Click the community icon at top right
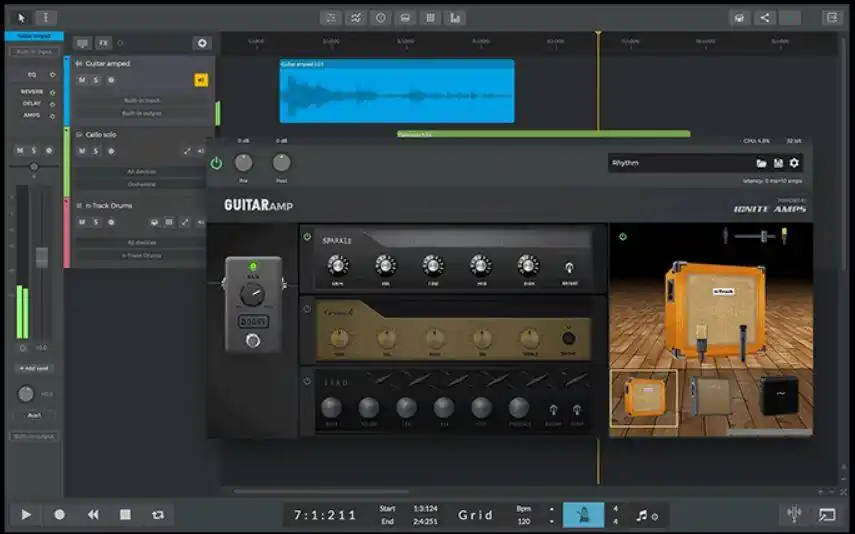This screenshot has width=855, height=534. 739,18
